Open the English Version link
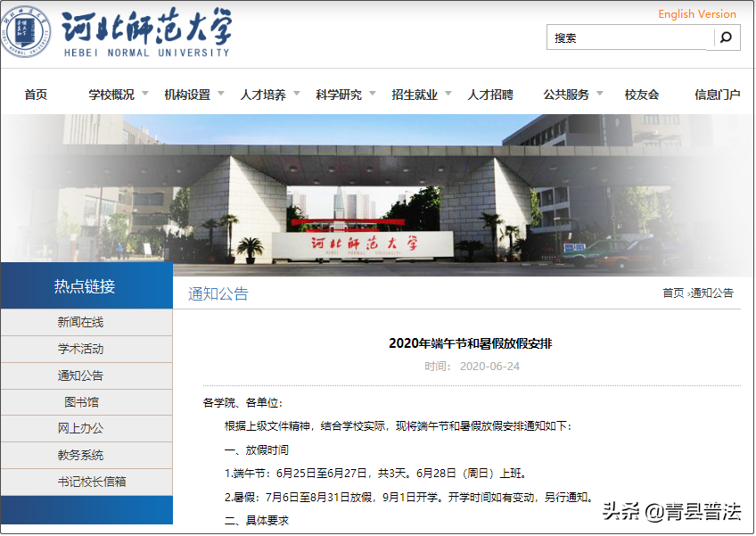Screen dimensions: 756x536 click(x=696, y=14)
